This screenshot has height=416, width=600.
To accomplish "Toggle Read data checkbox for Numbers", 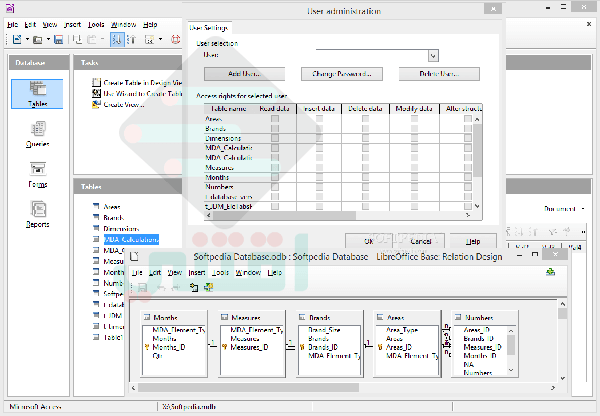I will 275,187.
